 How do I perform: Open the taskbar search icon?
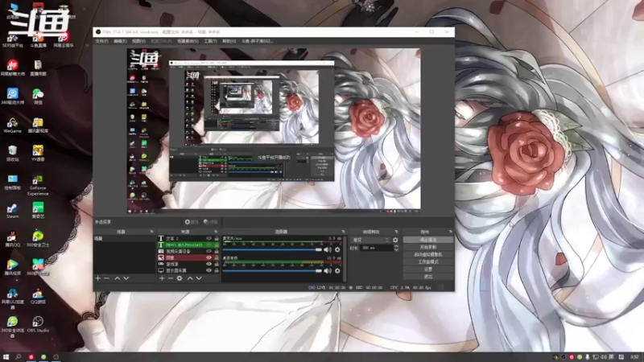click(18, 357)
